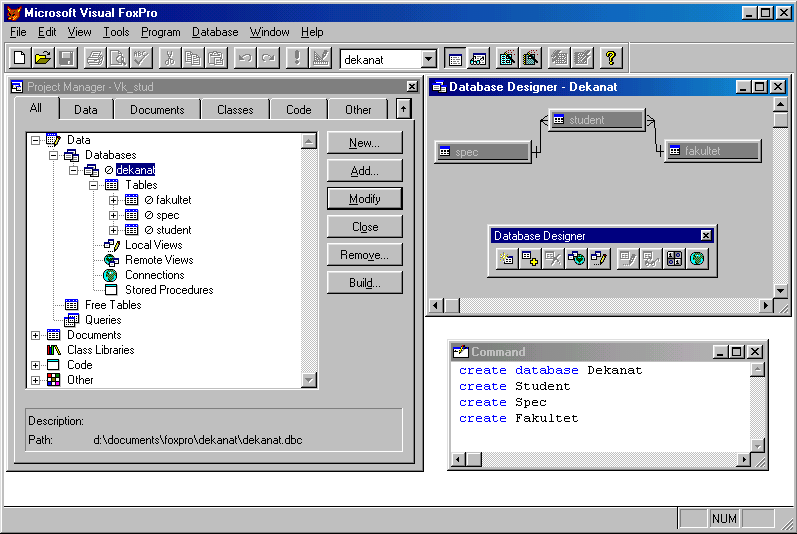Expand the Documents tree node
This screenshot has height=534, width=797.
click(x=35, y=335)
